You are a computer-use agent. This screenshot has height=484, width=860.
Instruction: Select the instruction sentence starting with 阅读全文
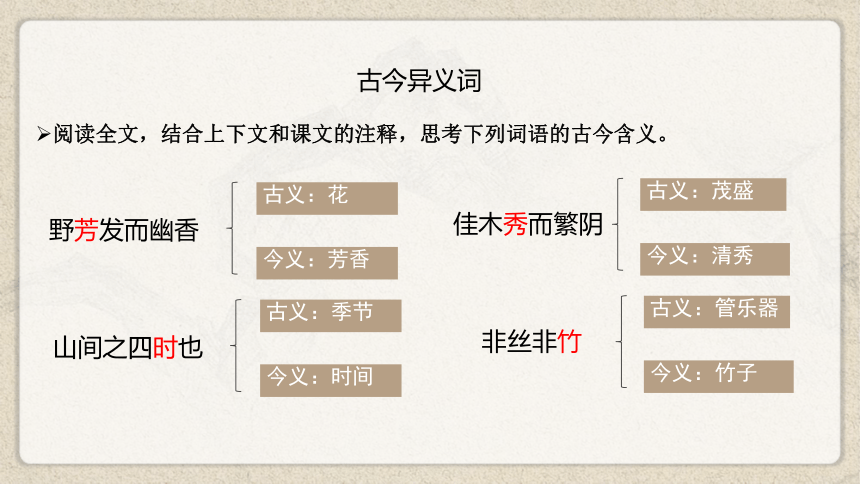[360, 134]
